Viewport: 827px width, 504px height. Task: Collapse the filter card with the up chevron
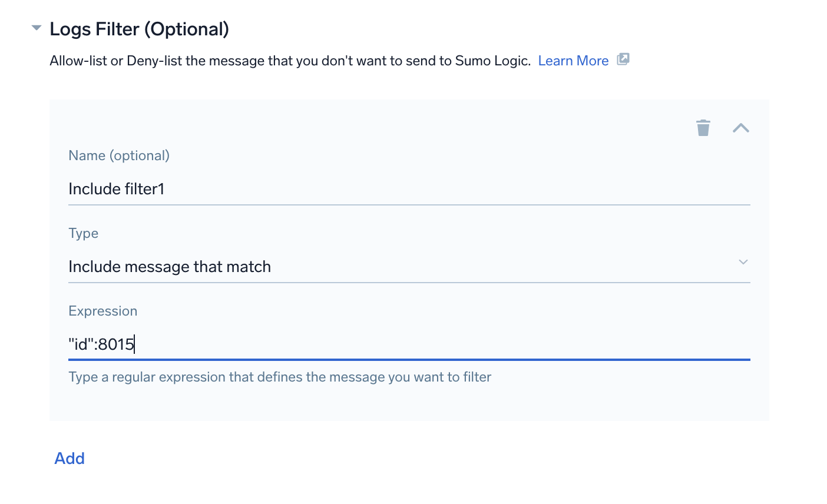[x=740, y=128]
